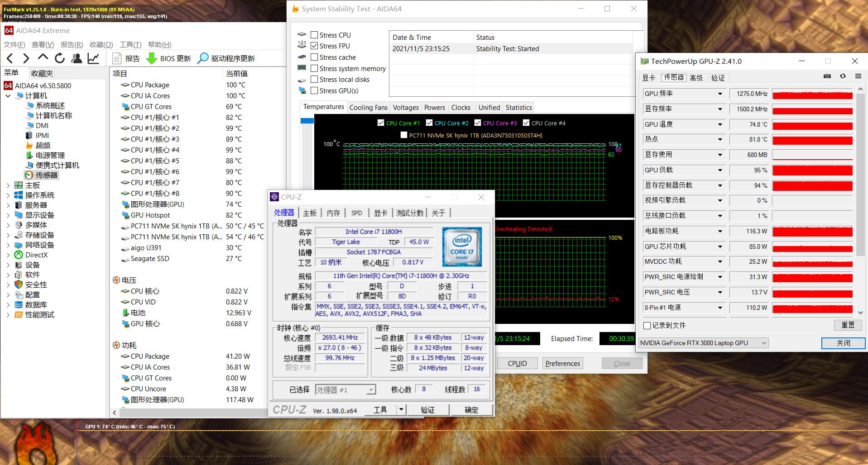
Task: Click the flame icon in System Stability Test title
Action: coord(295,9)
